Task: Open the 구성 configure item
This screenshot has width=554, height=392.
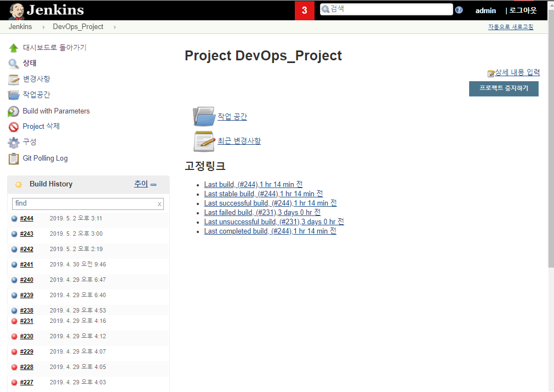Action: tap(30, 142)
